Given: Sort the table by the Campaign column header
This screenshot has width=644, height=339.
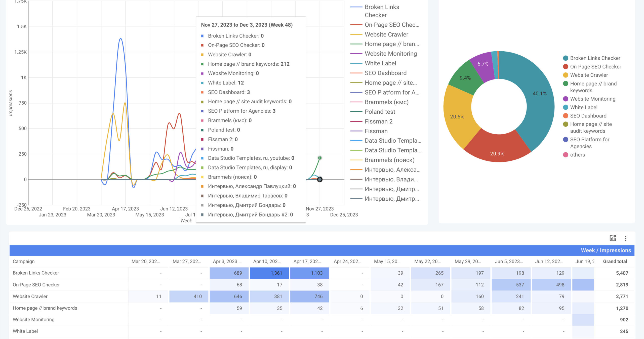Looking at the screenshot, I should point(24,261).
